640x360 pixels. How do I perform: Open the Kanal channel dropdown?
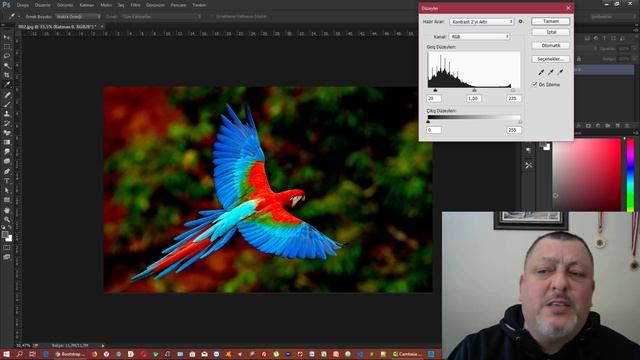[480, 37]
